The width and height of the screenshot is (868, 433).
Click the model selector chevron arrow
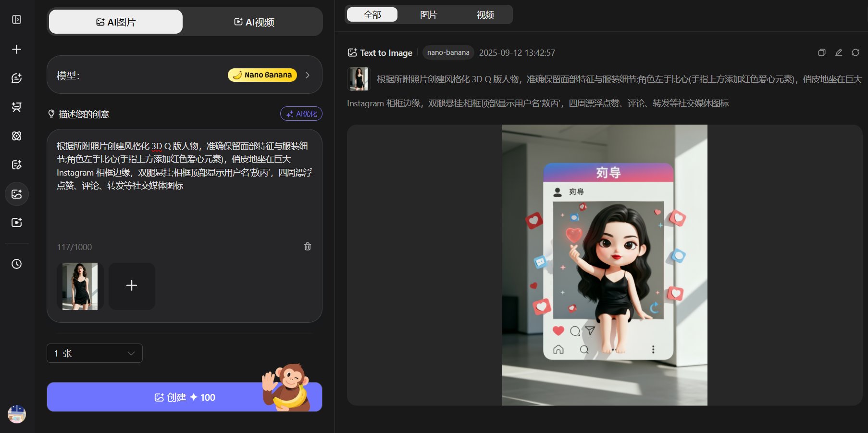[308, 75]
